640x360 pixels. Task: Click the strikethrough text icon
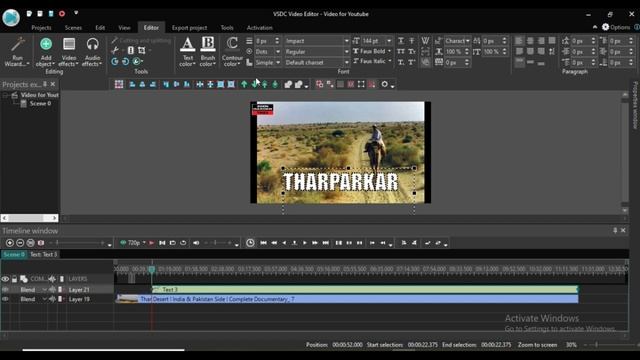(x=412, y=41)
